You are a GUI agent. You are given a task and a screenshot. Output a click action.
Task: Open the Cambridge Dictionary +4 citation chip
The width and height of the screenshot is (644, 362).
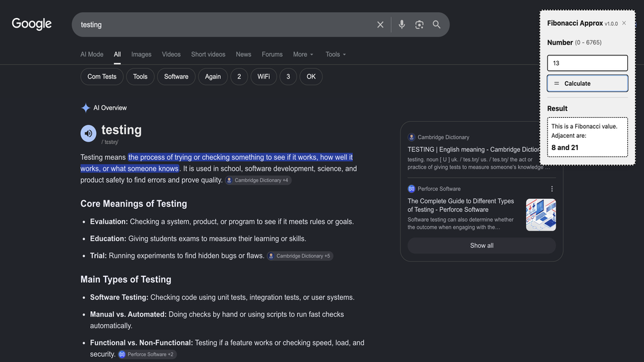pyautogui.click(x=258, y=180)
